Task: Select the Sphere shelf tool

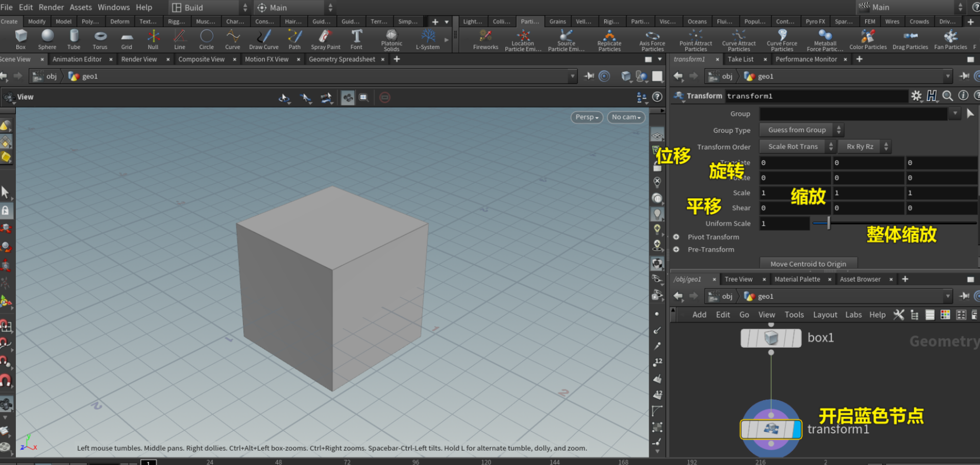Action: tap(47, 39)
